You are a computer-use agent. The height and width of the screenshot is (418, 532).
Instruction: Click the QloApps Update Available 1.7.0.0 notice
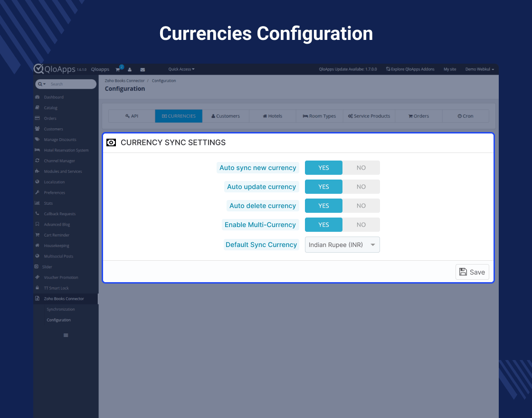pyautogui.click(x=348, y=69)
